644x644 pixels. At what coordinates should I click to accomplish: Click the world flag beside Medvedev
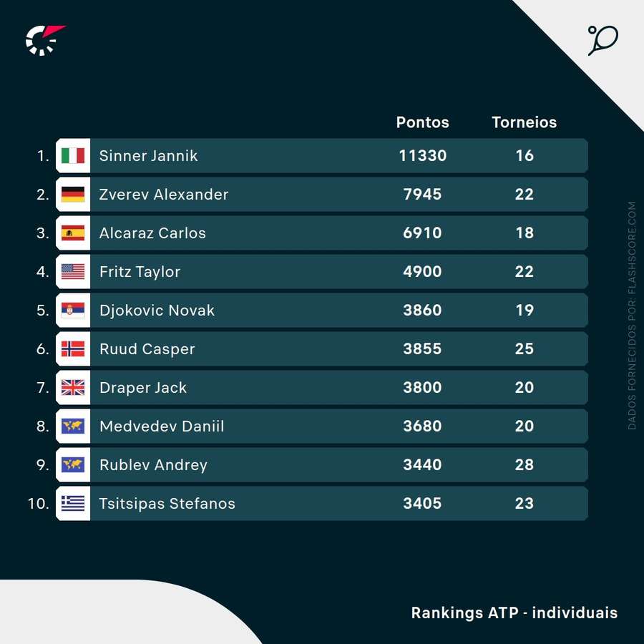tap(73, 426)
